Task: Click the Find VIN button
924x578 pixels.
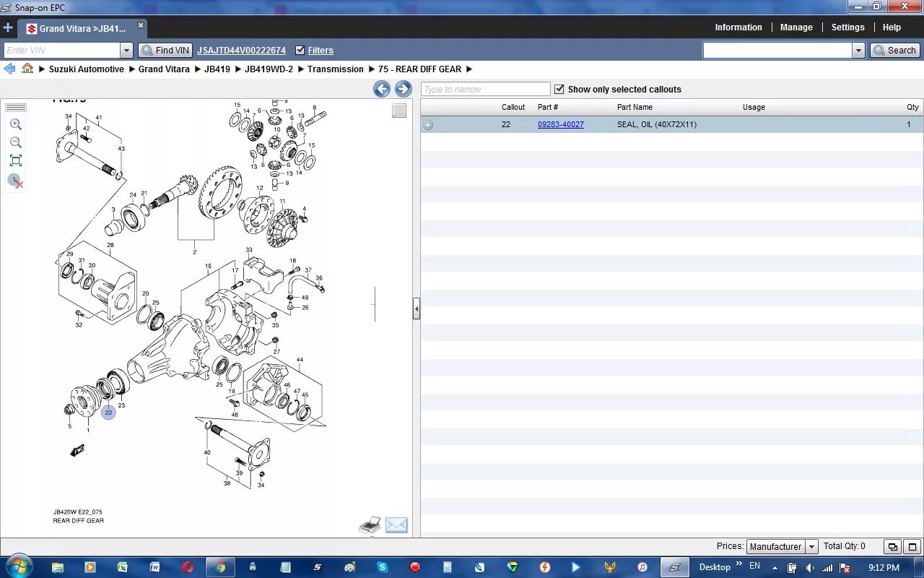Action: click(165, 51)
